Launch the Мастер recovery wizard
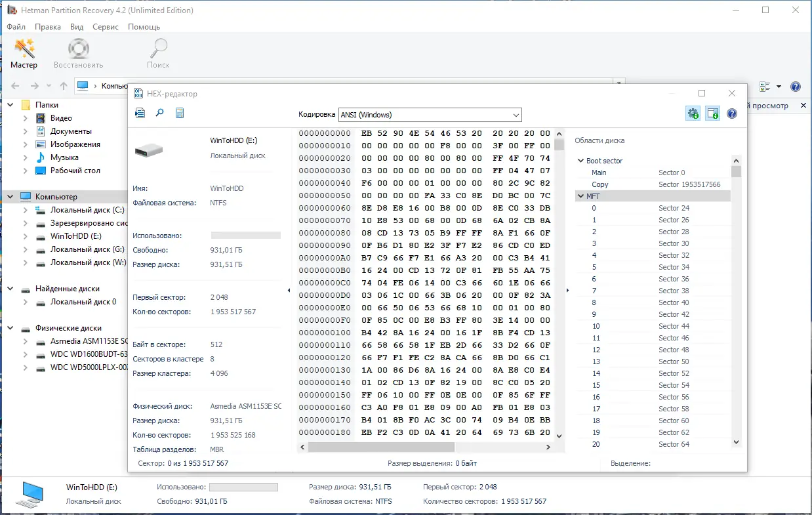Viewport: 812px width, 515px height. (x=24, y=54)
